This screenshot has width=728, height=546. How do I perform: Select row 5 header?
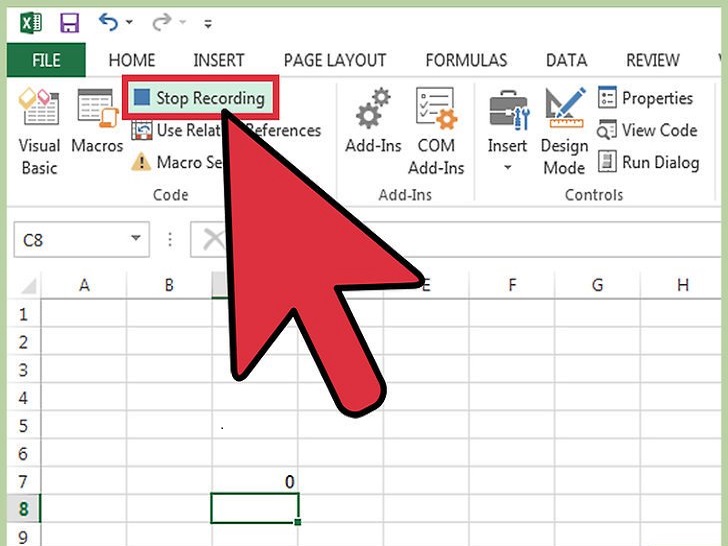(x=23, y=426)
